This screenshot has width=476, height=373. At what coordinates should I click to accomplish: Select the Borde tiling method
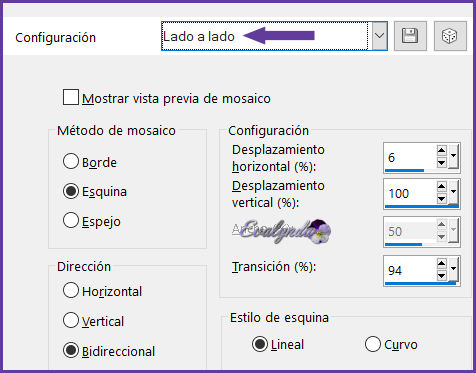[71, 161]
